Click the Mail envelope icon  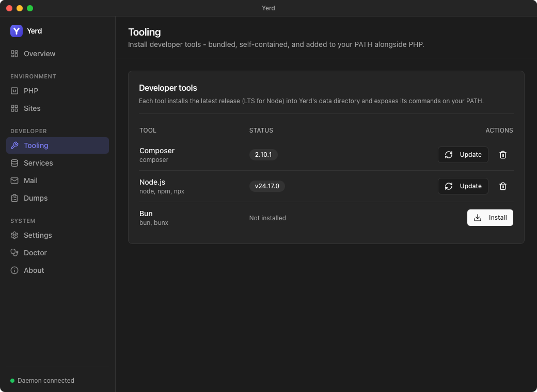[x=14, y=181]
